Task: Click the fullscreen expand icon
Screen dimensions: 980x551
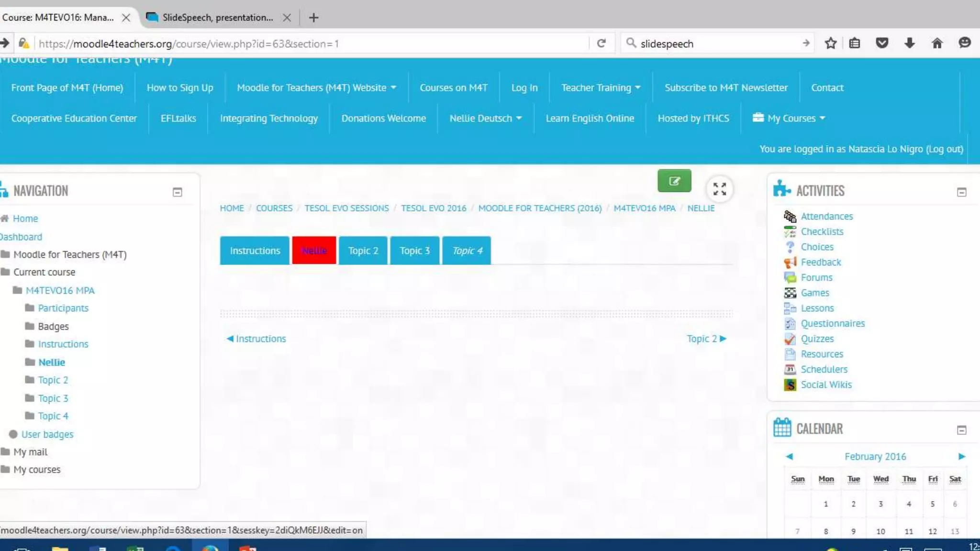Action: pyautogui.click(x=719, y=189)
